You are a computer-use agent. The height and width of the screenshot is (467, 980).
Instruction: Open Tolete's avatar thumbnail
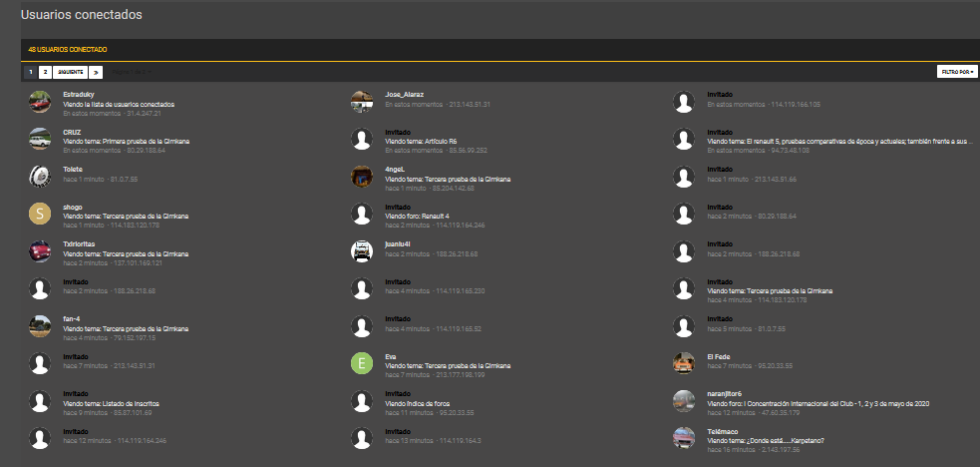coord(40,177)
